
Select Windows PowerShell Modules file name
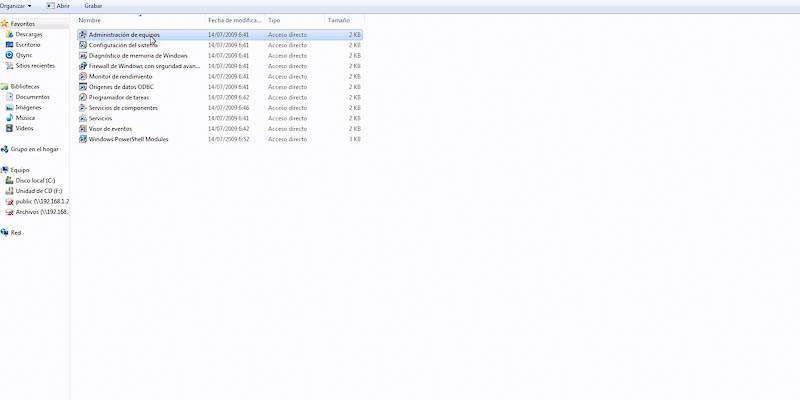(x=129, y=139)
